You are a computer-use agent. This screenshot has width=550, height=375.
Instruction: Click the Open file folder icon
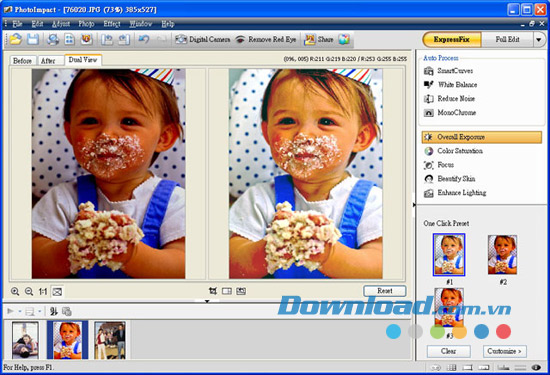[x=15, y=39]
